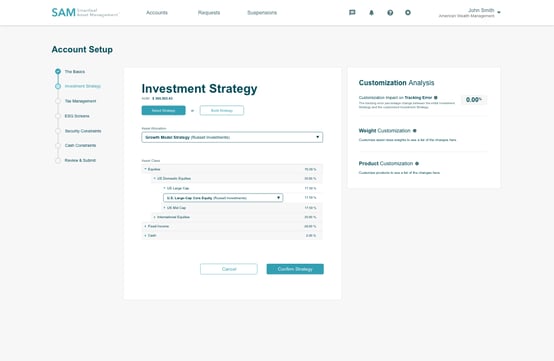
Task: Click the info dot beside Weight Customization
Action: point(414,131)
